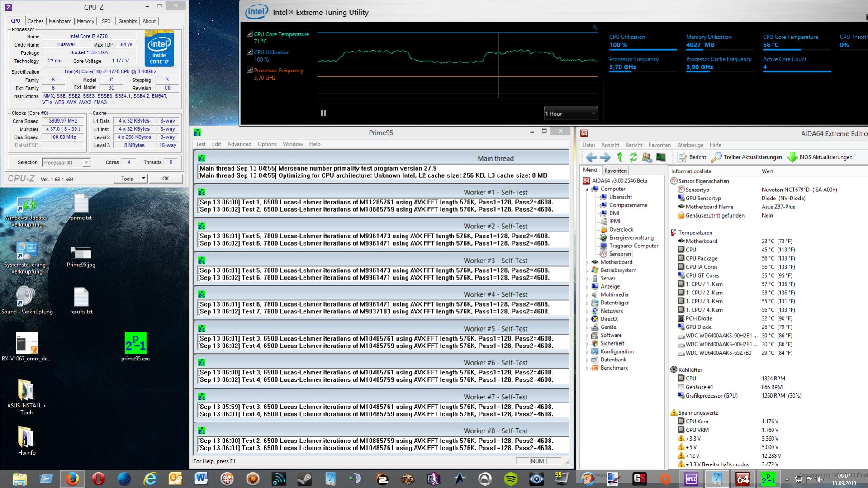Select Energieverwaltung in AIDA64 tree
The height and width of the screenshot is (488, 868).
pyautogui.click(x=631, y=238)
